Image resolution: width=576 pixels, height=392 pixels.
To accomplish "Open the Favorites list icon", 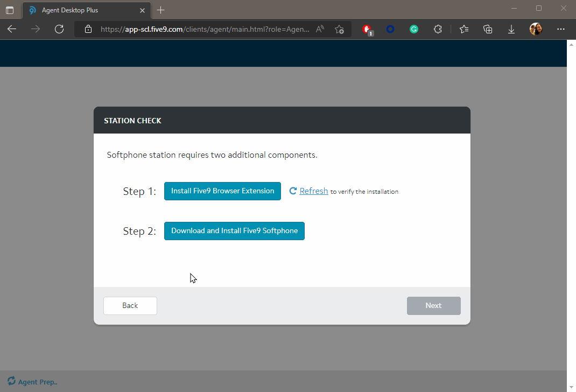I will (464, 29).
